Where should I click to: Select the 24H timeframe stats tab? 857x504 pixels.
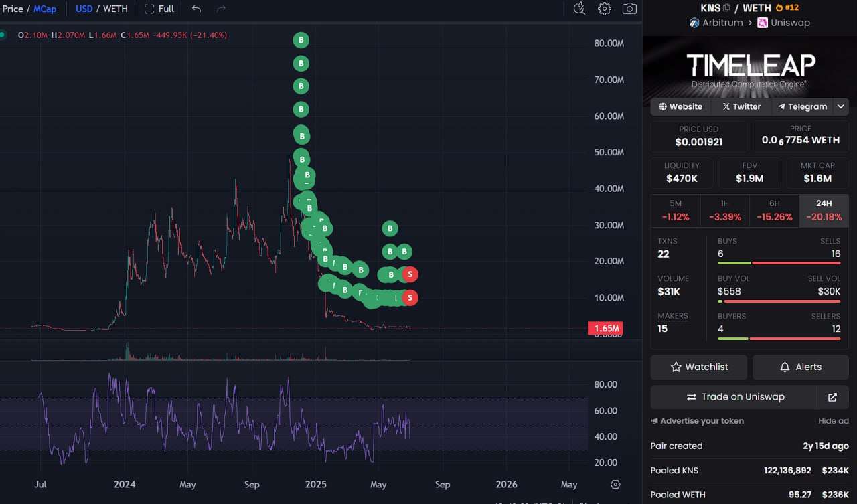pyautogui.click(x=824, y=210)
